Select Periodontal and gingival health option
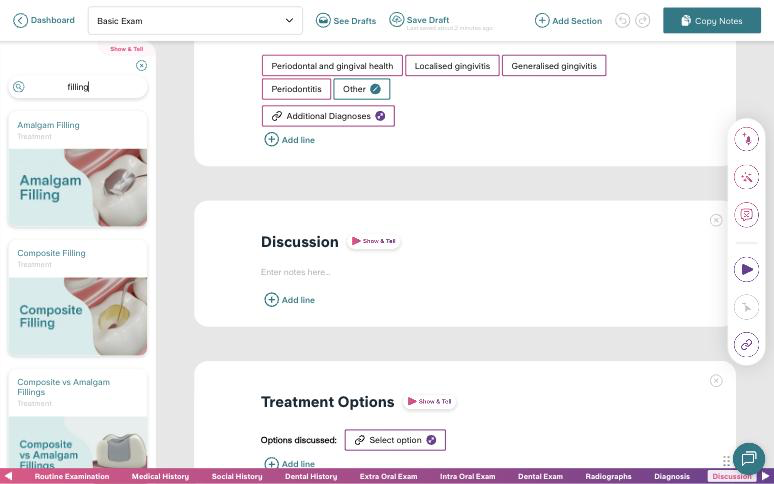Viewport: 774px width, 484px height. [332, 66]
